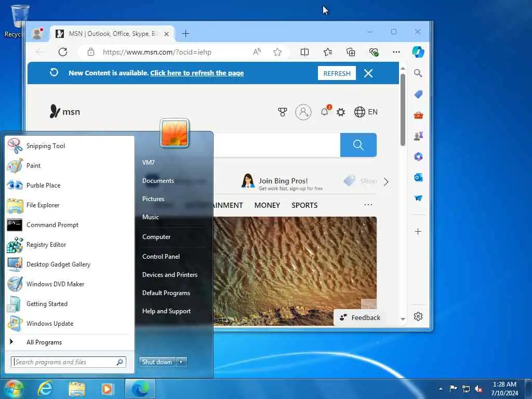Open more MSN categories ellipsis

tap(368, 205)
